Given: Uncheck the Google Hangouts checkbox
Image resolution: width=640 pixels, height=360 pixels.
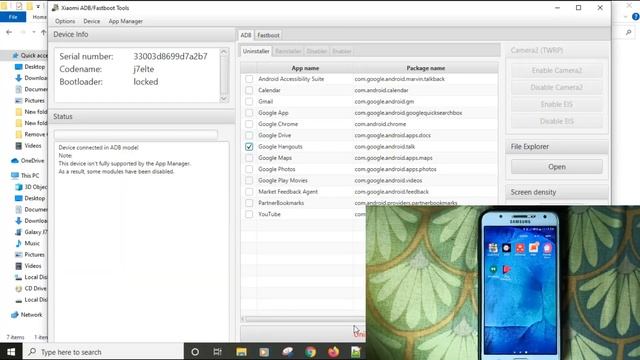Looking at the screenshot, I should [x=249, y=147].
